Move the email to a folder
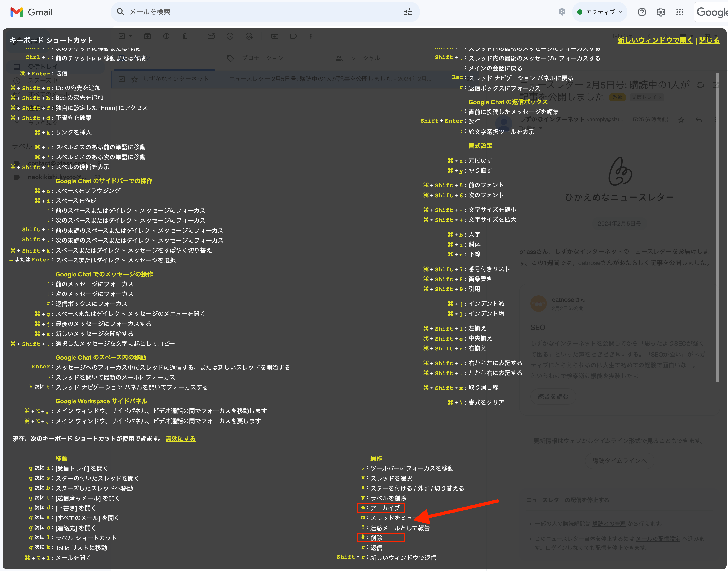The height and width of the screenshot is (571, 728). click(274, 36)
